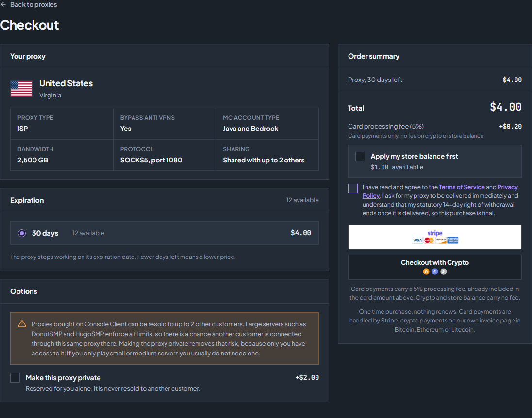The width and height of the screenshot is (532, 418).
Task: Click the warning triangle icon in Options
Action: (22, 324)
